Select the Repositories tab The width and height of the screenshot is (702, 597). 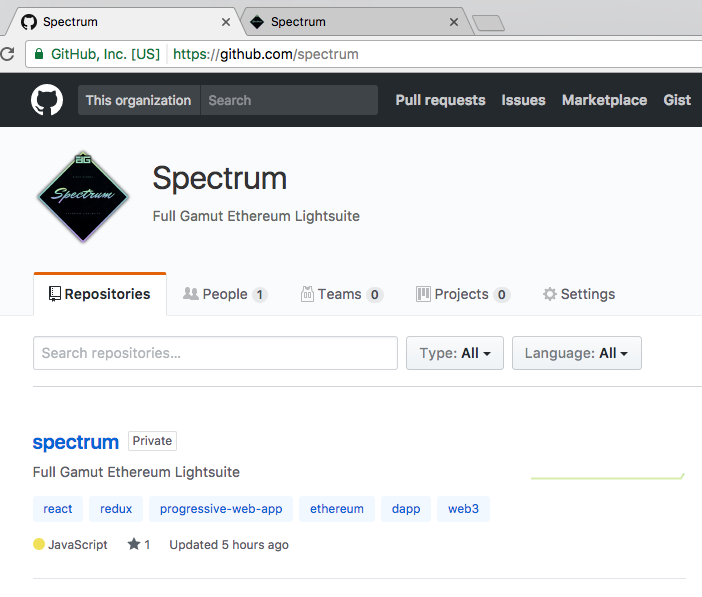pos(100,294)
